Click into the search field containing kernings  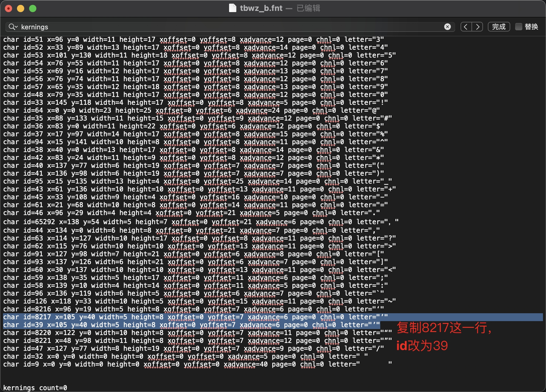click(x=212, y=27)
